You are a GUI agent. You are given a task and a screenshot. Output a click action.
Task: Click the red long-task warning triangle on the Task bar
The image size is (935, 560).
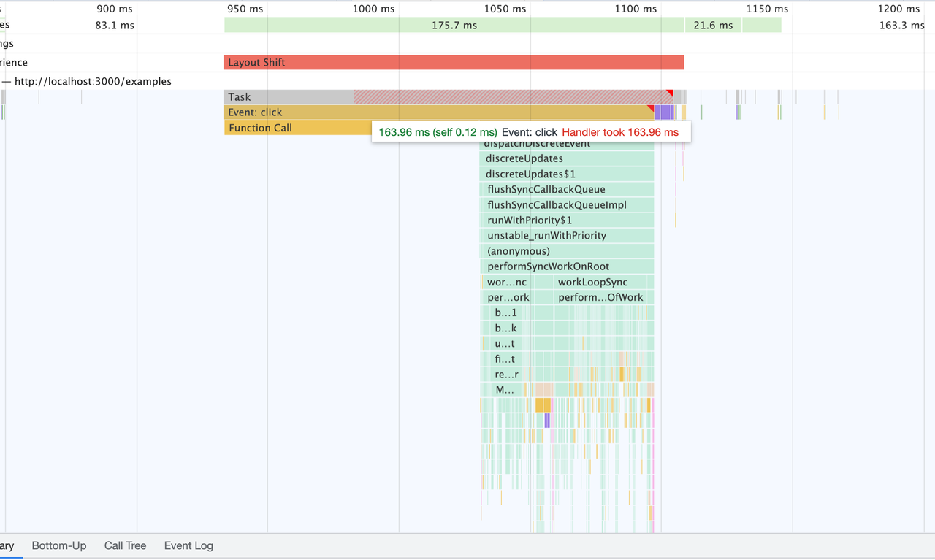(669, 93)
